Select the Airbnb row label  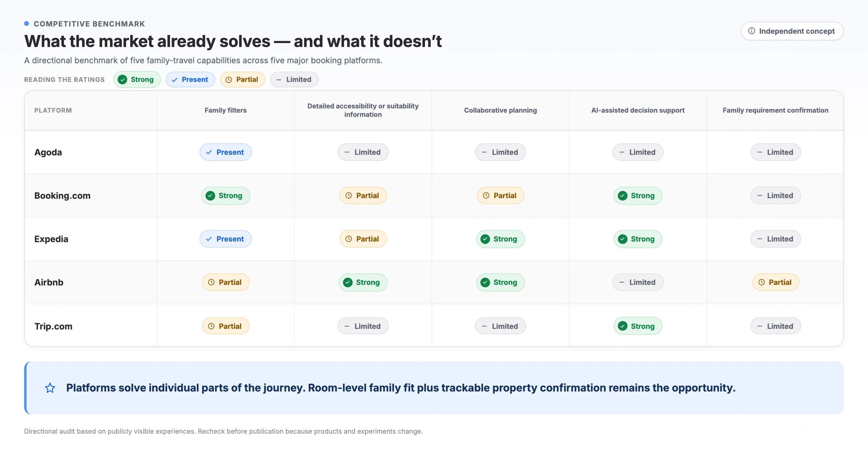(x=49, y=282)
